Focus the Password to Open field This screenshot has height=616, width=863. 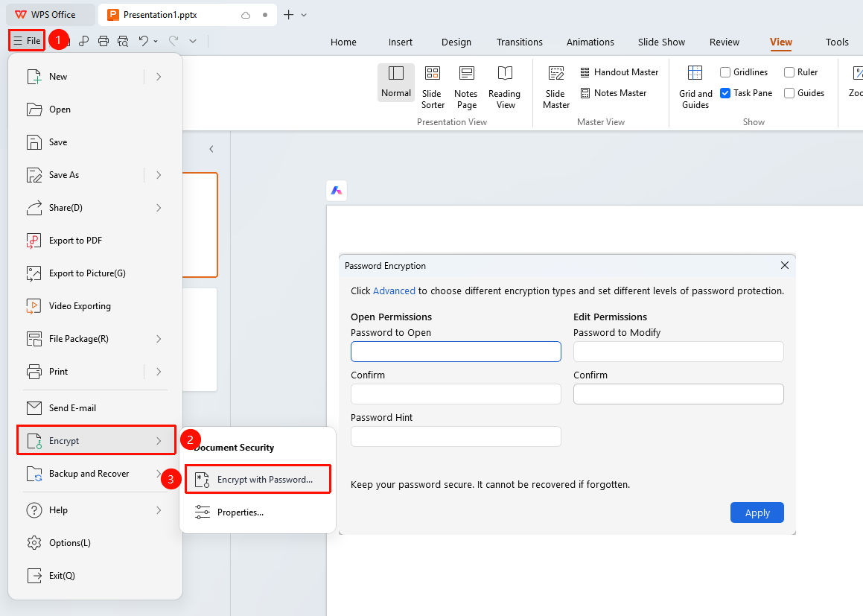pyautogui.click(x=456, y=352)
